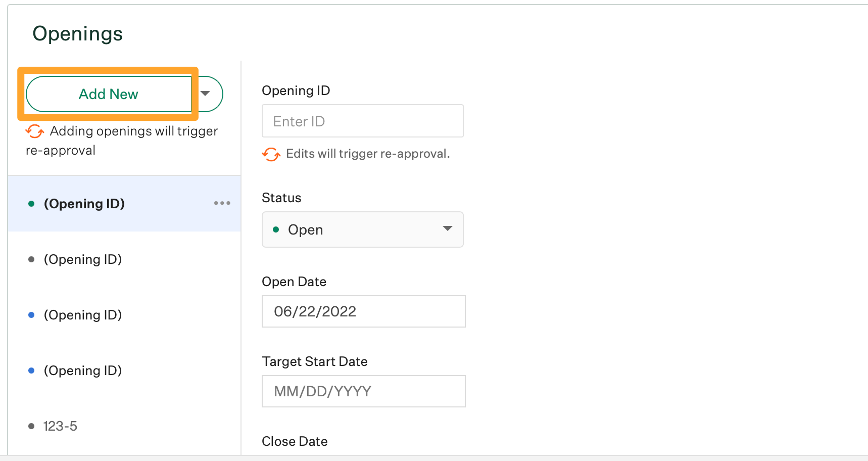Screen dimensions: 868x461
Task: Expand the dropdown arrow beside Add New
Action: coord(206,94)
